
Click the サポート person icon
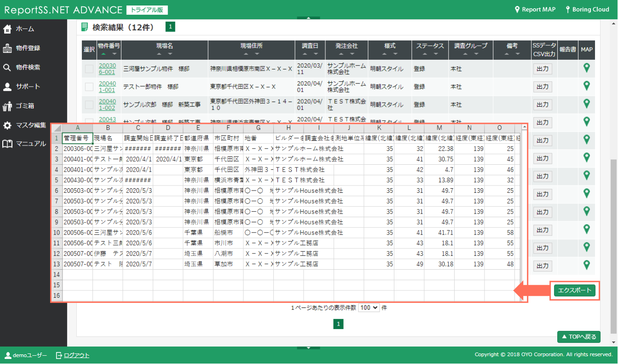[x=7, y=87]
